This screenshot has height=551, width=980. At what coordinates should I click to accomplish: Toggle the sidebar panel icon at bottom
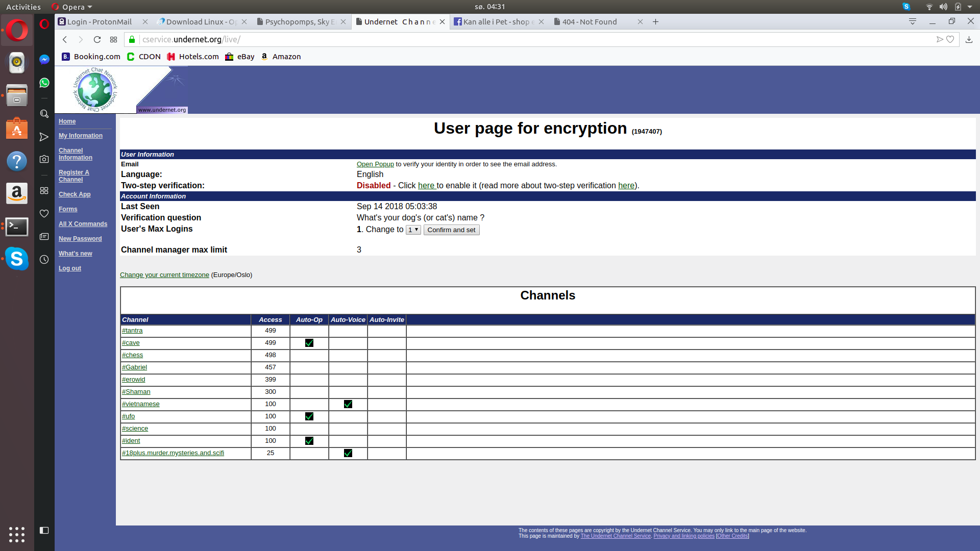coord(44,531)
